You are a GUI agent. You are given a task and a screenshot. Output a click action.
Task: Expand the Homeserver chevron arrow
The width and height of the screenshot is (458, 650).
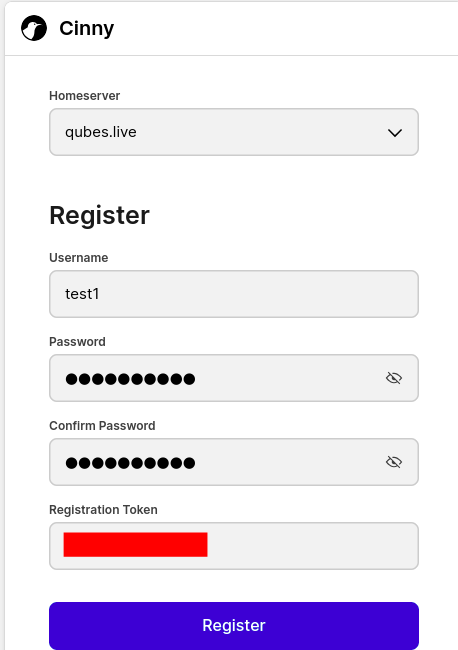tap(395, 133)
